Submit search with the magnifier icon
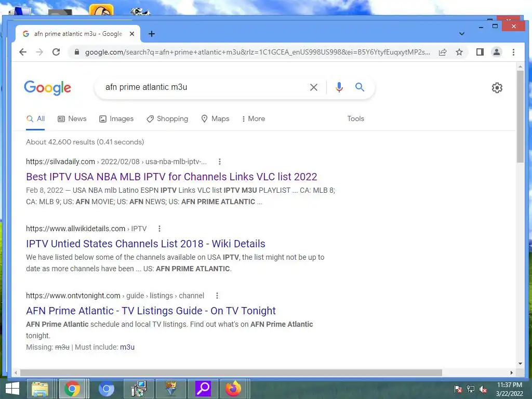The width and height of the screenshot is (532, 399). pyautogui.click(x=360, y=87)
